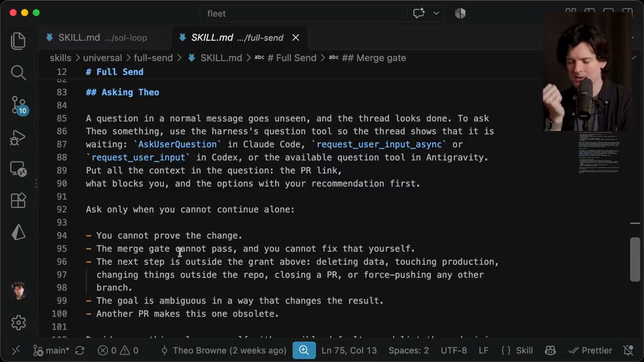
Task: Change indentation via 'Spaces: 2'
Action: click(409, 350)
